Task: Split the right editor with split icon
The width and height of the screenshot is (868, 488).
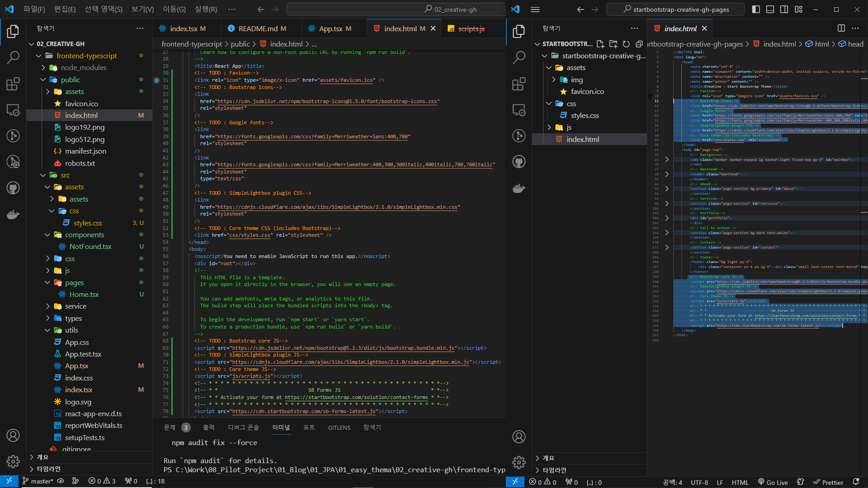Action: pyautogui.click(x=841, y=28)
